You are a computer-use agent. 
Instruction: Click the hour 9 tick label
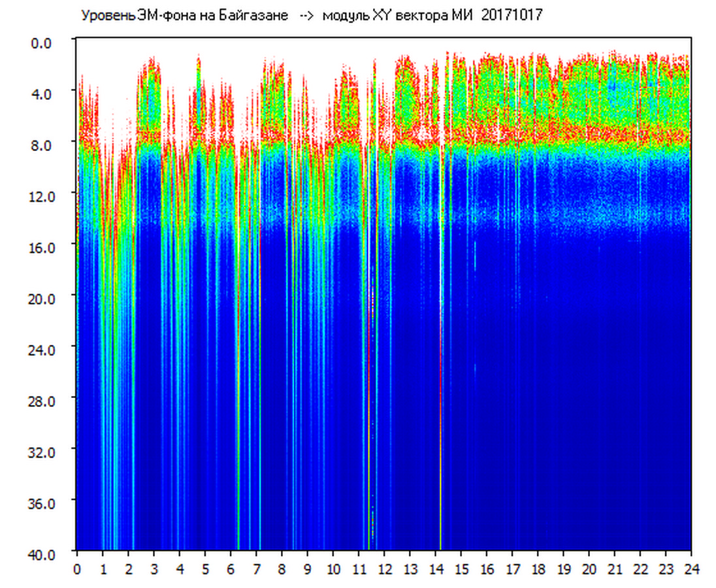(x=307, y=568)
